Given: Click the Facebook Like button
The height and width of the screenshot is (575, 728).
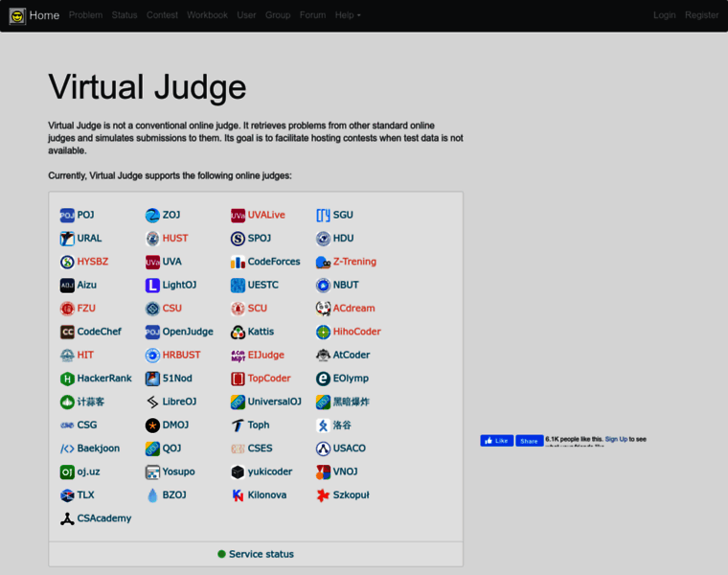Looking at the screenshot, I should click(497, 441).
